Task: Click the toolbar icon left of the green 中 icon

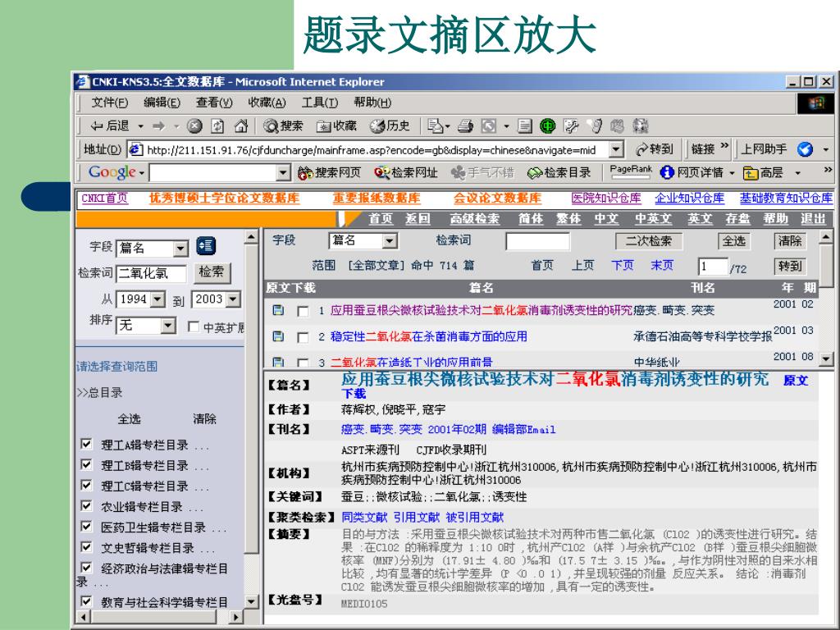Action: [524, 126]
